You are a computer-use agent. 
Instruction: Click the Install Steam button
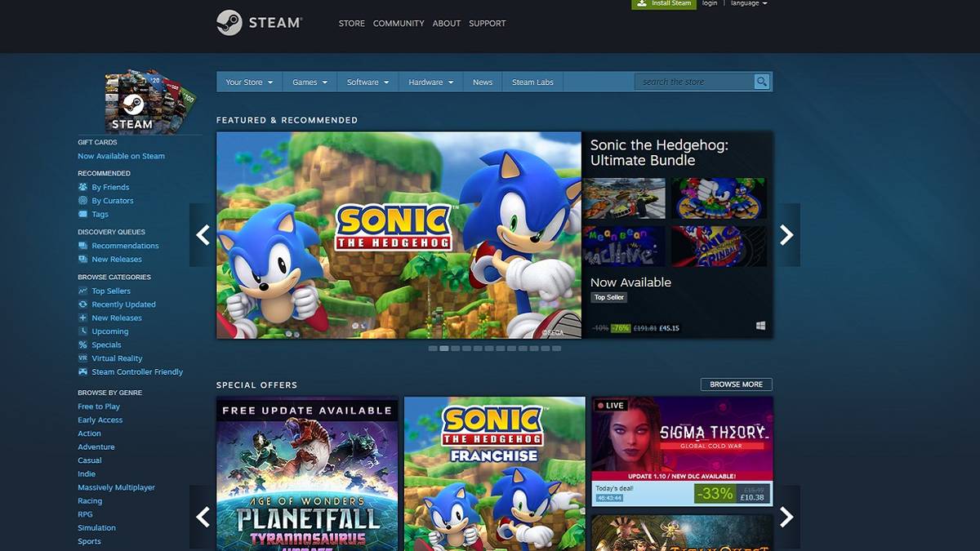point(664,3)
